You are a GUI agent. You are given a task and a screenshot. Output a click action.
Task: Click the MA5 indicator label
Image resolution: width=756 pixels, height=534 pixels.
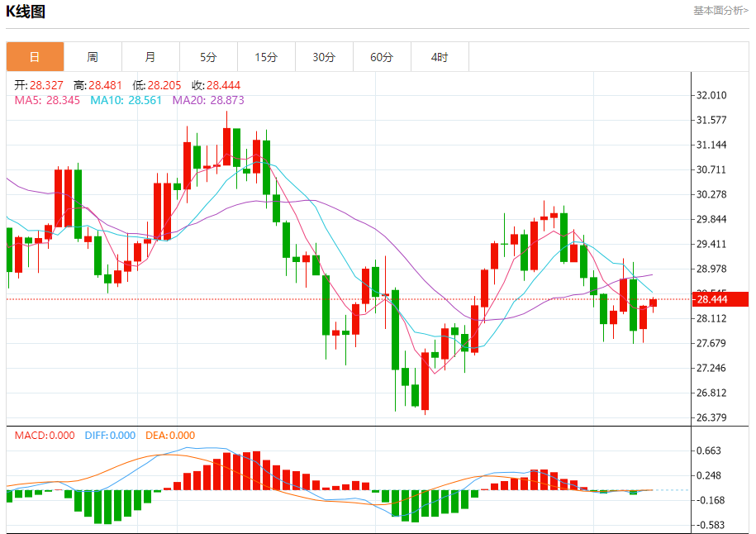(47, 100)
